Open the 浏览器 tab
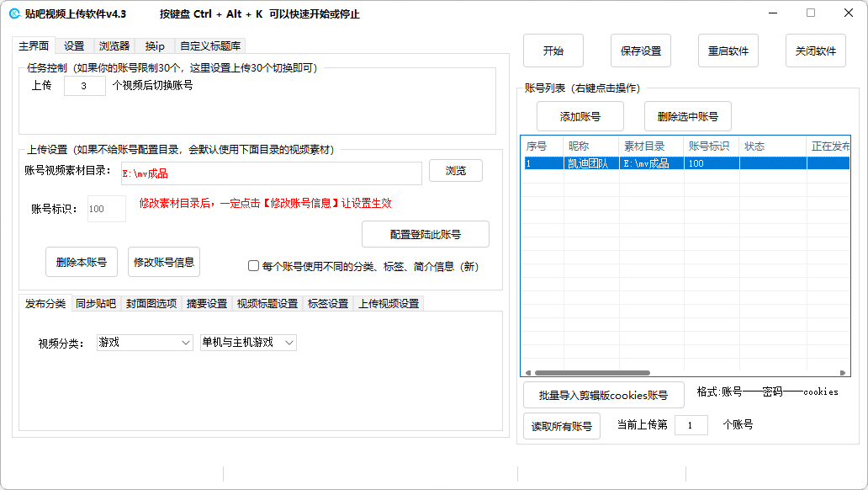 (114, 46)
